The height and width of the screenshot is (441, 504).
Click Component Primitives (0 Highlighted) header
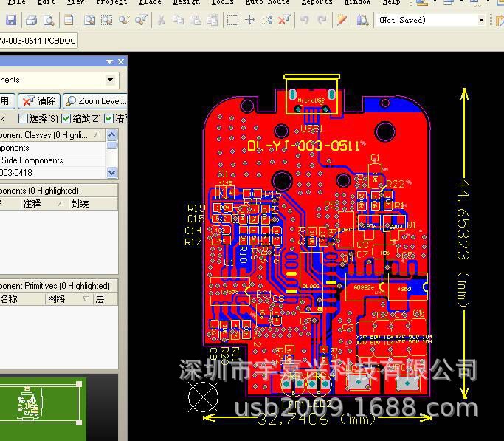(58, 286)
